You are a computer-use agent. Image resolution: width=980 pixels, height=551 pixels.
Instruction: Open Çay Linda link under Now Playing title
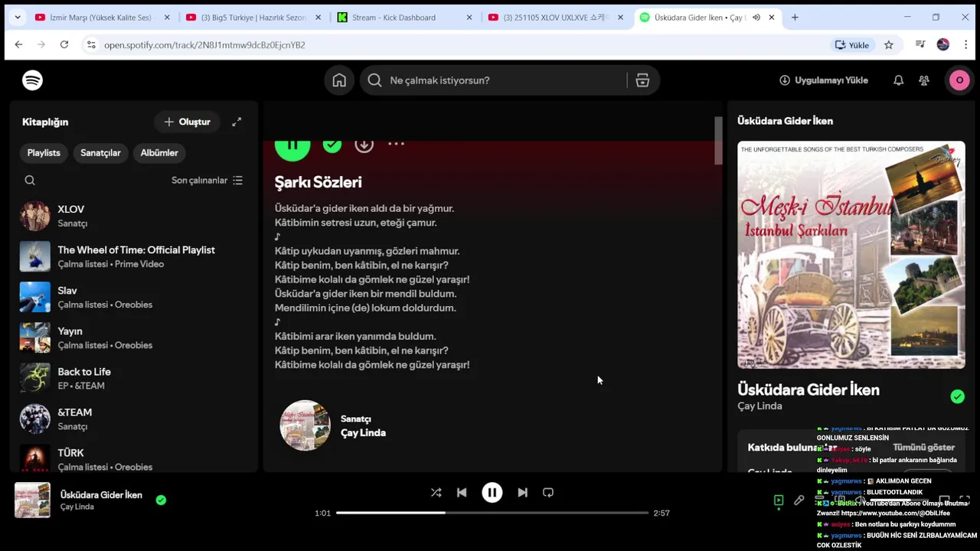[x=759, y=406]
